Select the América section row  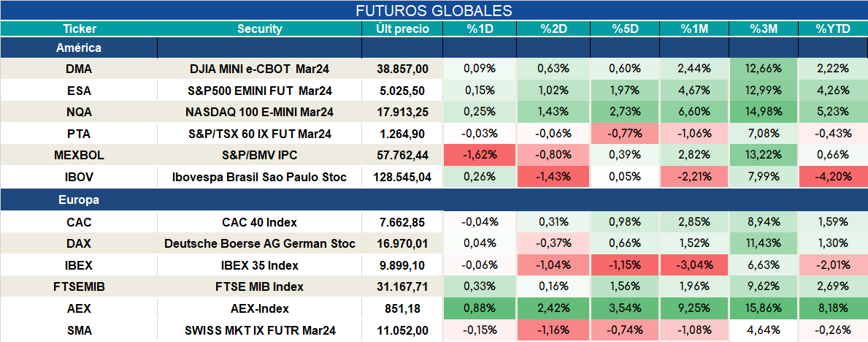[x=434, y=48]
